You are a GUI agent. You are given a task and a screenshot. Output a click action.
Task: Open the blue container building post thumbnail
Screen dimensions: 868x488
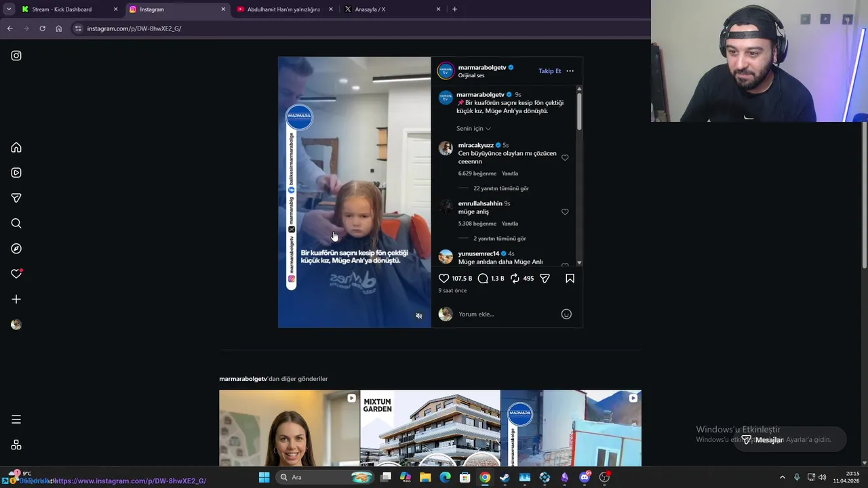(571, 428)
